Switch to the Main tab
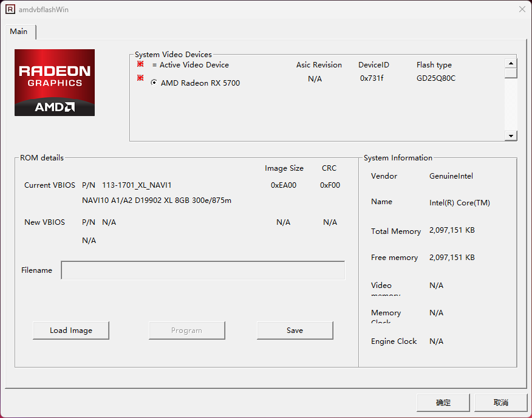The height and width of the screenshot is (418, 532). tap(19, 32)
